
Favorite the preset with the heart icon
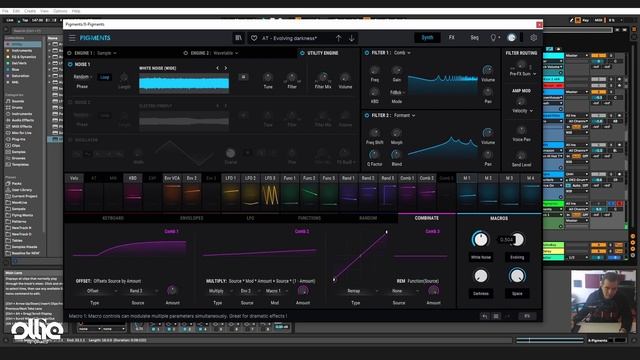(x=254, y=38)
